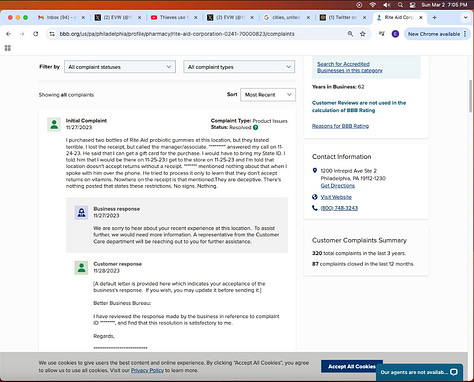
Task: Open a new browser tab
Action: point(434,17)
